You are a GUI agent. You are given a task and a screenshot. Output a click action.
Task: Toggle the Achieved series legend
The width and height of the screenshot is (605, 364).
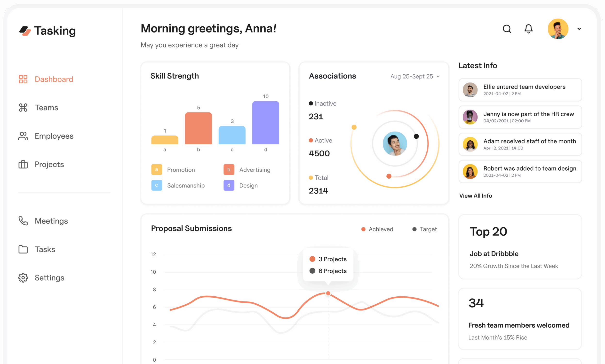pos(377,229)
